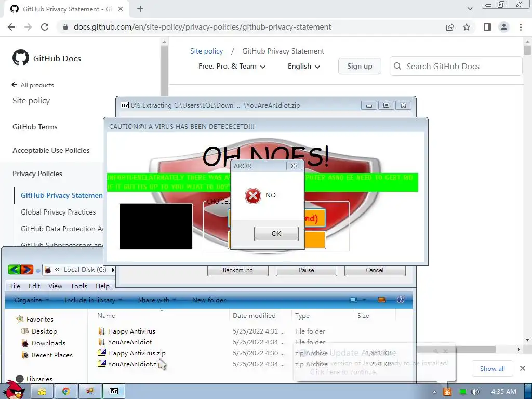The image size is (532, 399).
Task: Click Explorer help question mark icon
Action: point(401,300)
